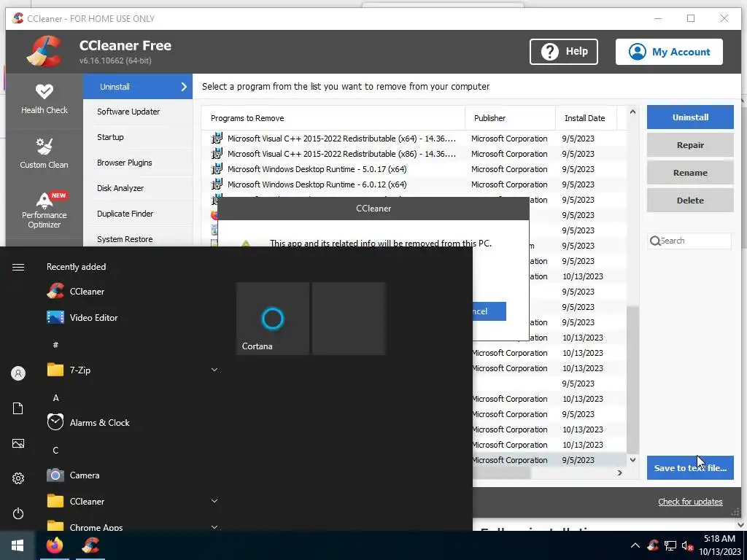This screenshot has height=560, width=747.
Task: Focus the program Search field
Action: pos(690,241)
